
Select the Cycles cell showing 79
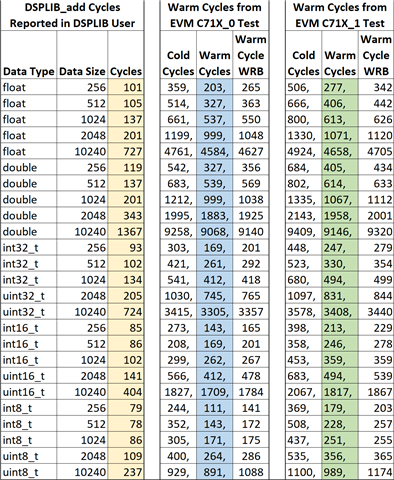coord(126,408)
